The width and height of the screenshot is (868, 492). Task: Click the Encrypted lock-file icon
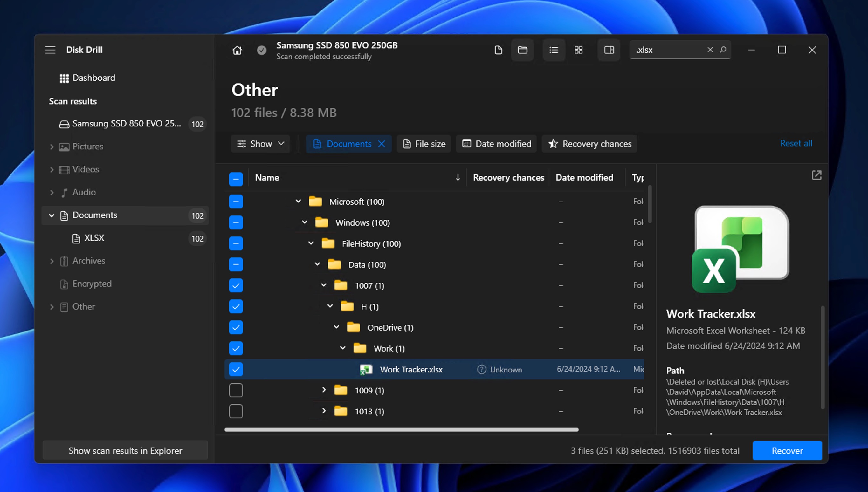[64, 284]
